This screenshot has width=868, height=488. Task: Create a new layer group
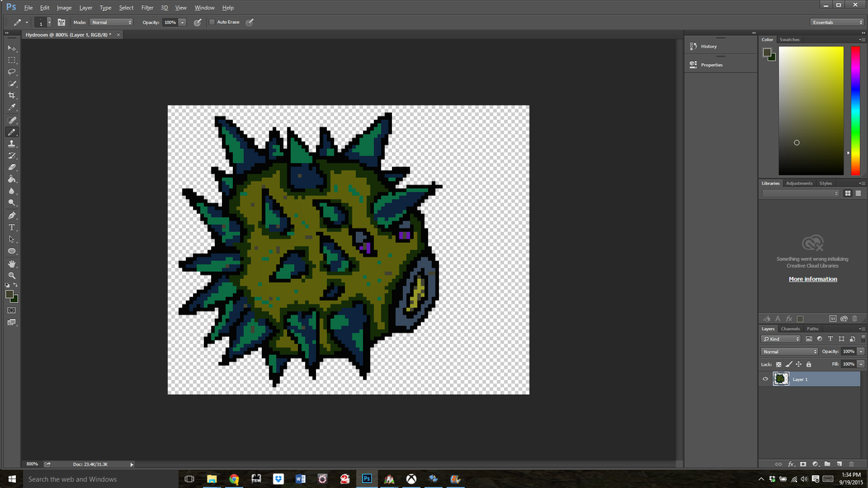[x=827, y=463]
